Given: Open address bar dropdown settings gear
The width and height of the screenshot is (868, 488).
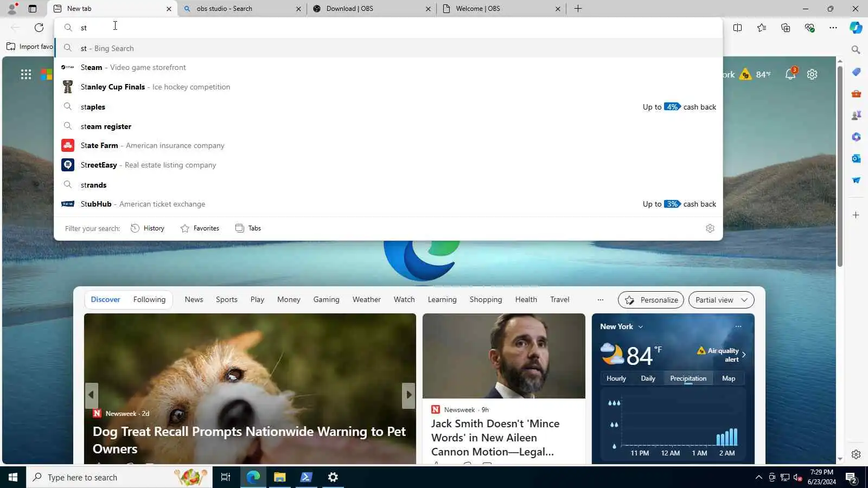Looking at the screenshot, I should coord(710,228).
